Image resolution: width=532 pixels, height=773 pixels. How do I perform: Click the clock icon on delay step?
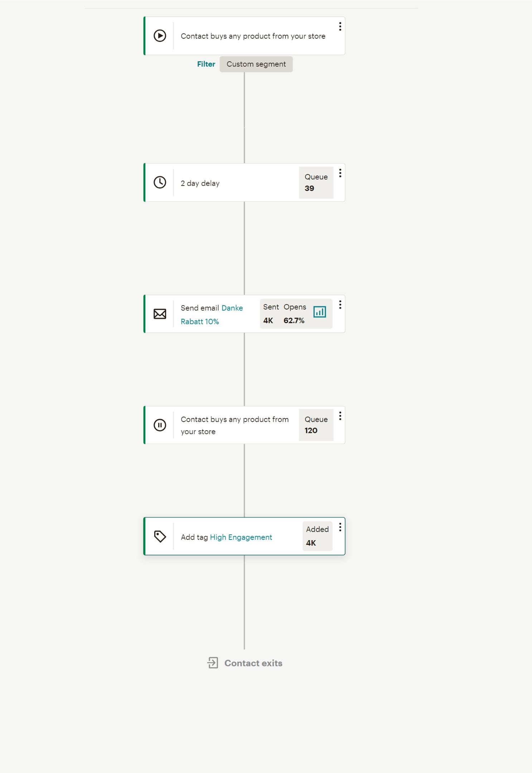coord(160,182)
